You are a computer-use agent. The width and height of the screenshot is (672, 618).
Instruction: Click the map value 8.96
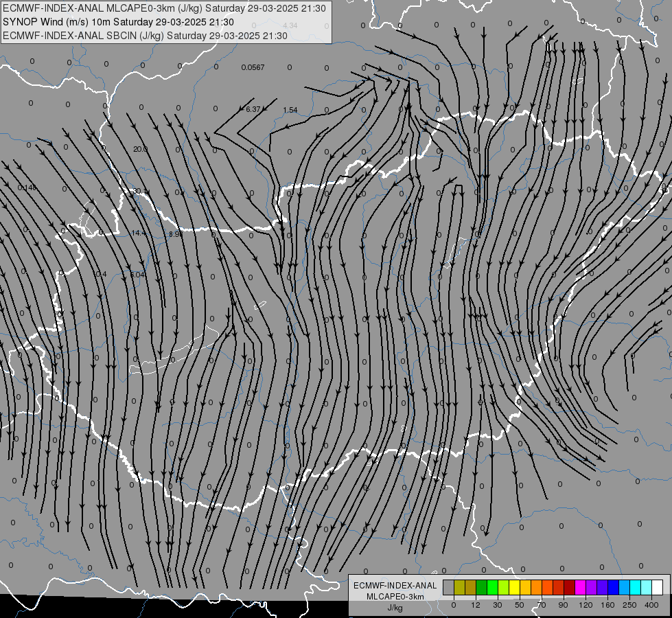[176, 234]
